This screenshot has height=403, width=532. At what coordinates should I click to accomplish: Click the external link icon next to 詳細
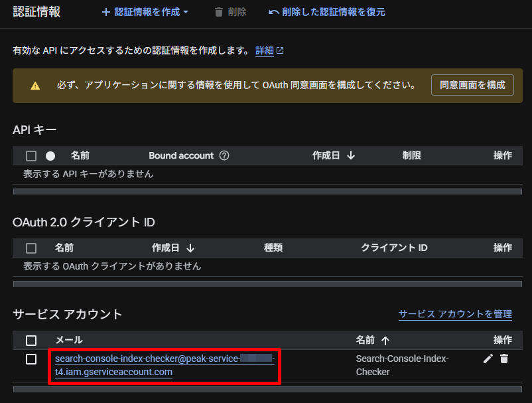pyautogui.click(x=280, y=50)
